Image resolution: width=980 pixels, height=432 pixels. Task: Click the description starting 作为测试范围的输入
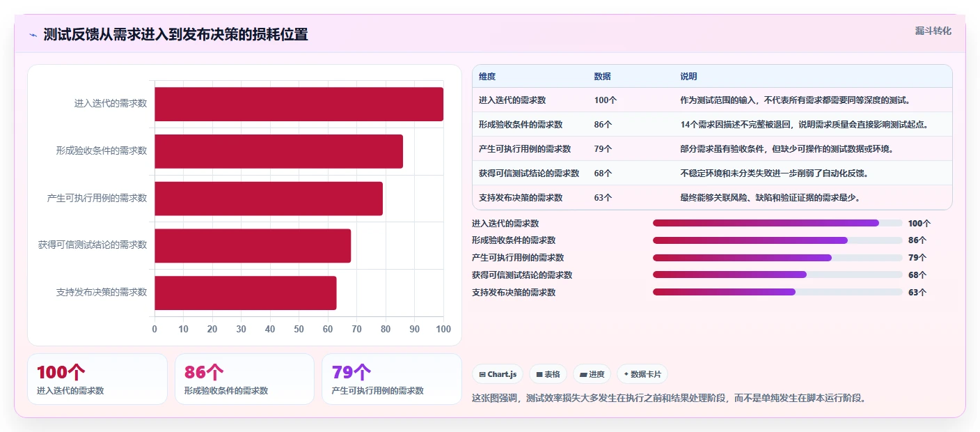coord(796,100)
